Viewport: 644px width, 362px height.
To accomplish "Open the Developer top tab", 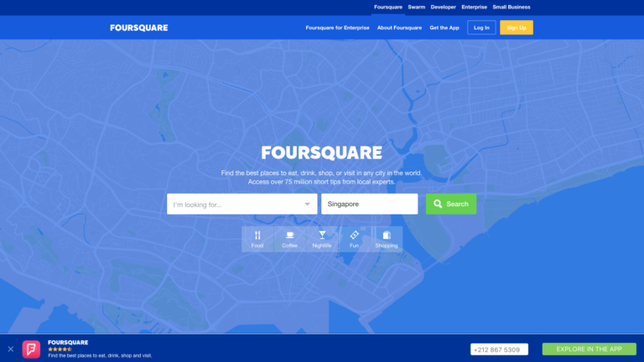I will click(x=443, y=7).
